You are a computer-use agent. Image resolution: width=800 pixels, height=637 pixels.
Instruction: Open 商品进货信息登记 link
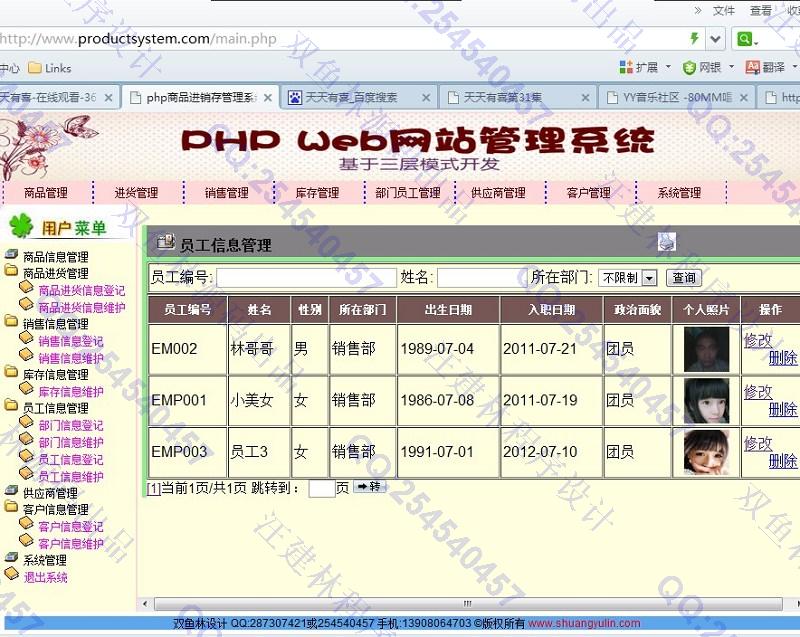[82, 290]
